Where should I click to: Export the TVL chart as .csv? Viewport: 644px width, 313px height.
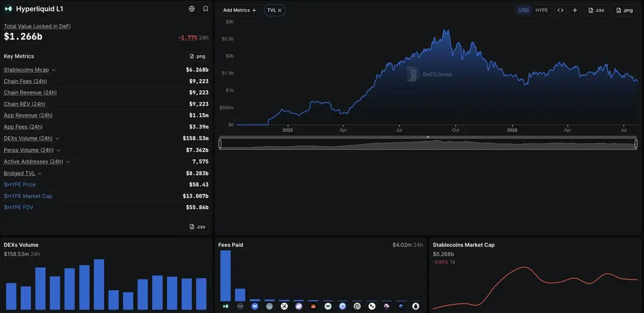click(x=596, y=10)
